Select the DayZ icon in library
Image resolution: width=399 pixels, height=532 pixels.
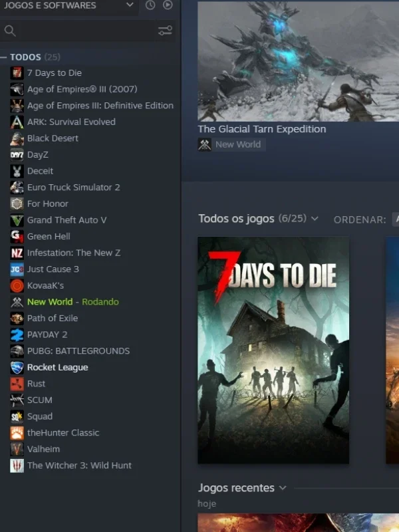(x=17, y=155)
